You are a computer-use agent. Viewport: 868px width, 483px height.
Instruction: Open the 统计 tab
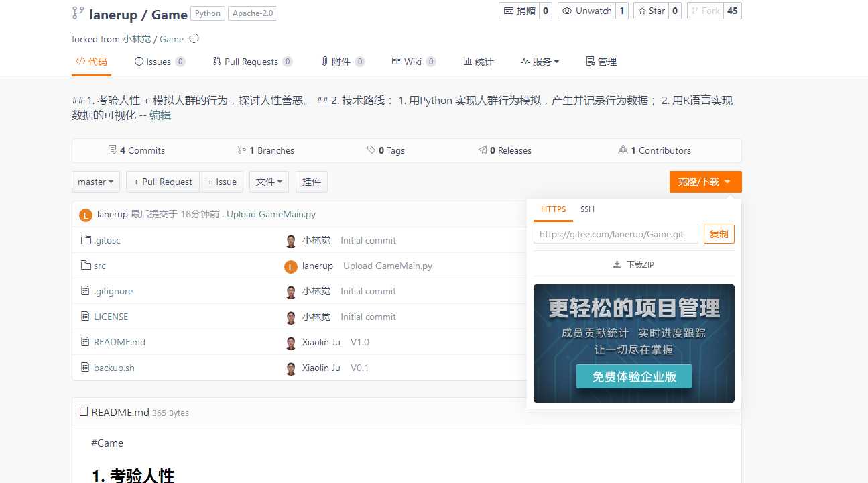479,62
